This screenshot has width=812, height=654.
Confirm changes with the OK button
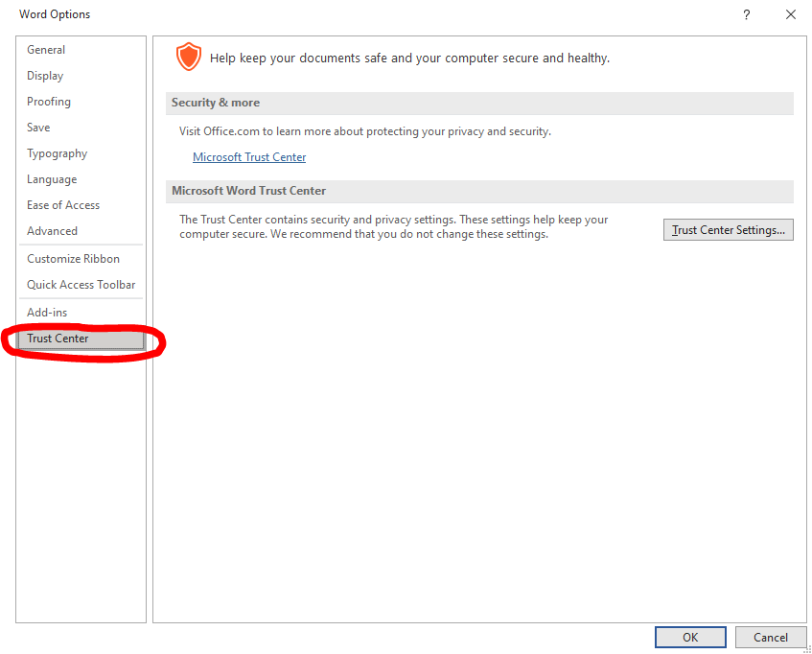click(690, 637)
